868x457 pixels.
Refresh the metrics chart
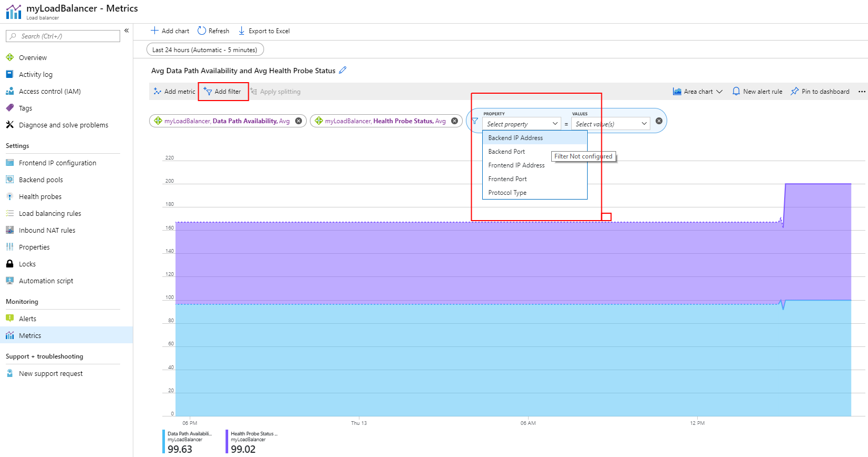coord(213,31)
